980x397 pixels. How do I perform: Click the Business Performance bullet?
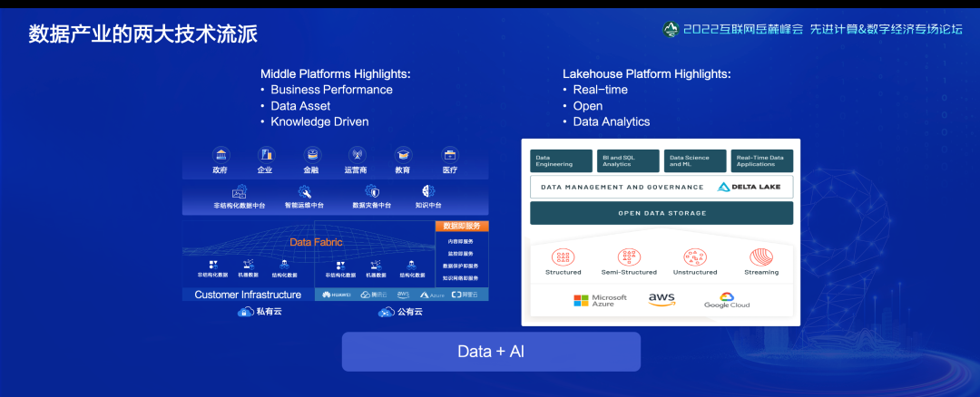332,90
